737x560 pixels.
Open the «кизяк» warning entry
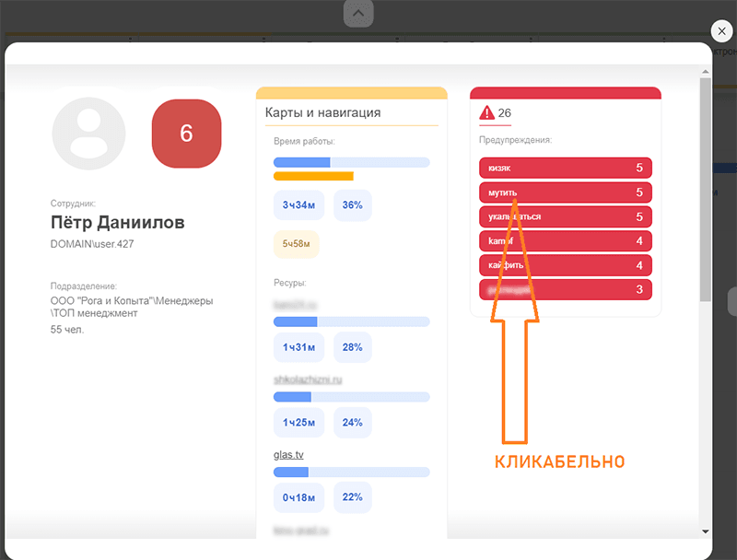[x=565, y=169]
